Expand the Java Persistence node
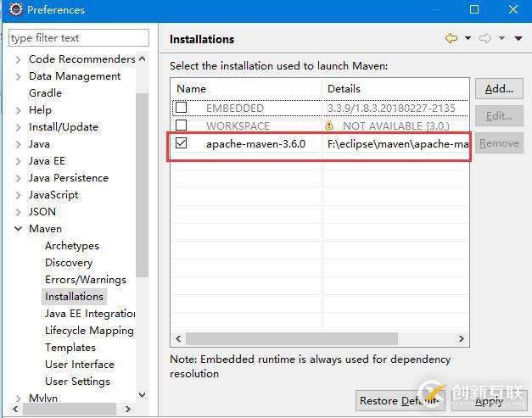The height and width of the screenshot is (418, 532). [x=19, y=178]
